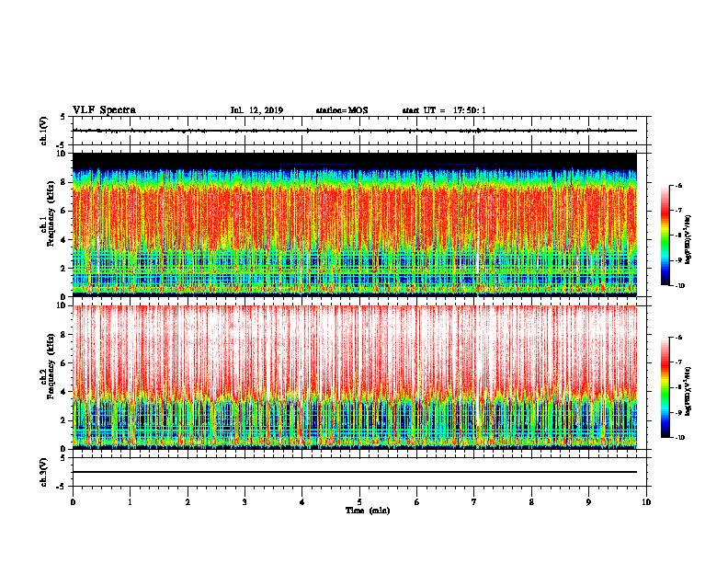The image size is (728, 563).
Task: Click the "station=MOS" header text
Action: pos(342,110)
